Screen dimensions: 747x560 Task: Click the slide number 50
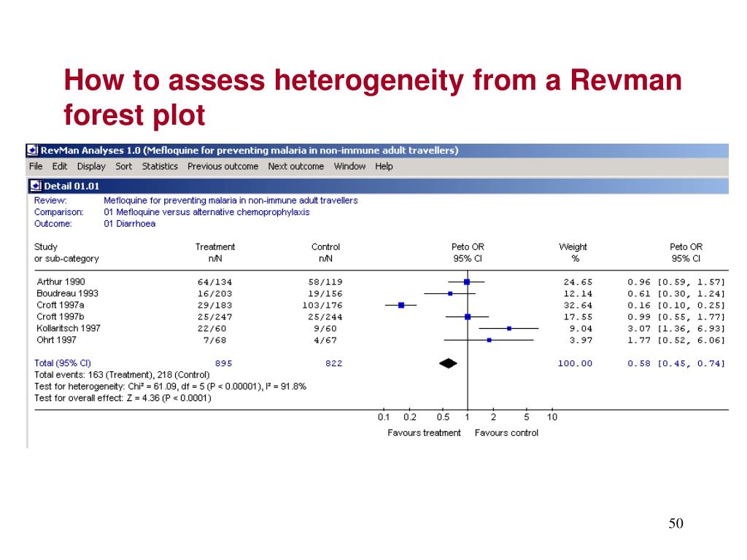(676, 524)
